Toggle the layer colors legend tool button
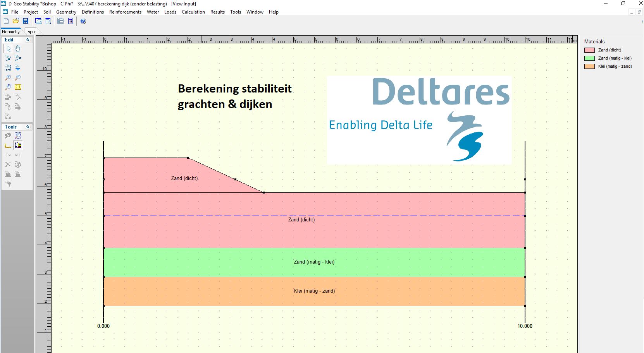The width and height of the screenshot is (644, 353). (x=18, y=146)
